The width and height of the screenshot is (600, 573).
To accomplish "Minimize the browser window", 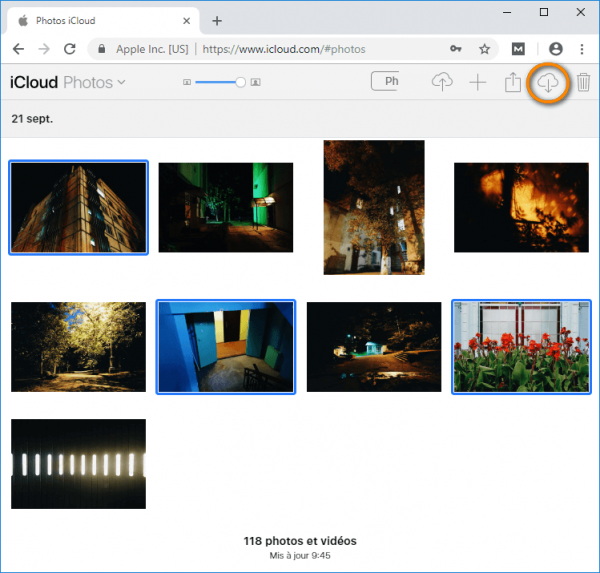I will (507, 12).
